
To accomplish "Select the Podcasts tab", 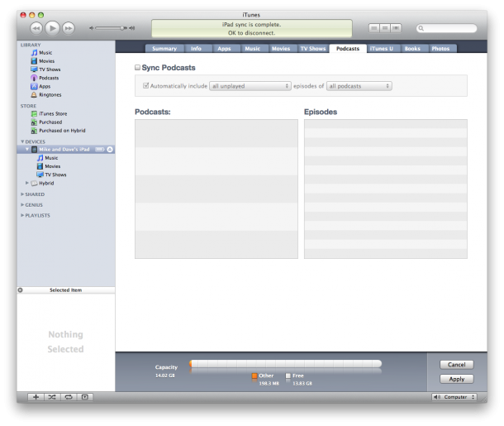I will [348, 48].
